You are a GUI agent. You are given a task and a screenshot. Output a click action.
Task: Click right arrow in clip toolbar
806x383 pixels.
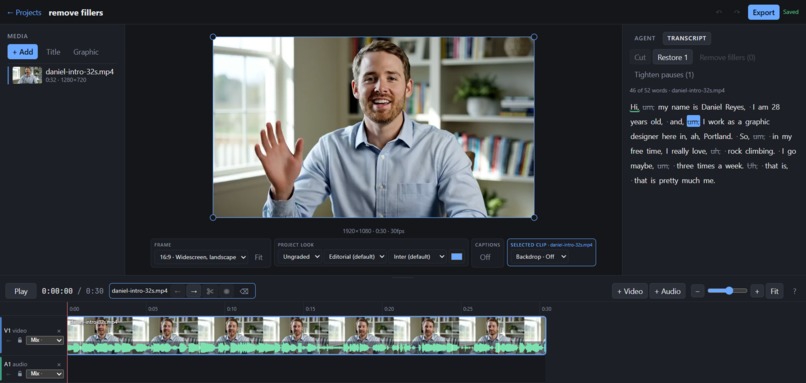194,291
